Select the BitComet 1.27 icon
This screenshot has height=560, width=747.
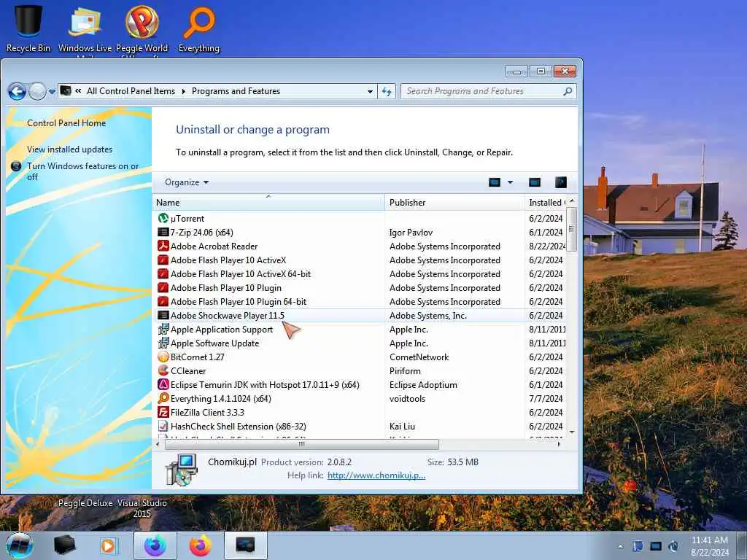tap(163, 357)
